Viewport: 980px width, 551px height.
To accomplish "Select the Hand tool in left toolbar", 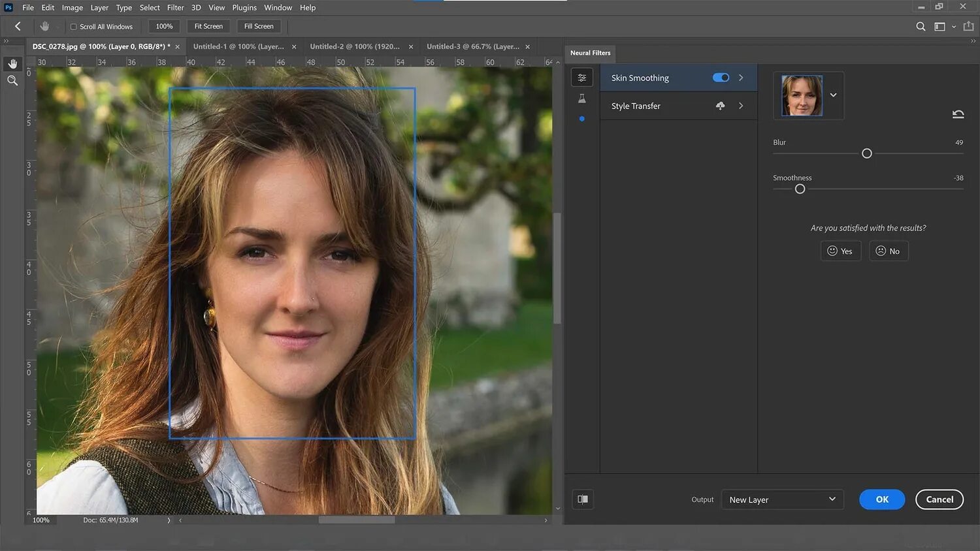I will point(12,64).
